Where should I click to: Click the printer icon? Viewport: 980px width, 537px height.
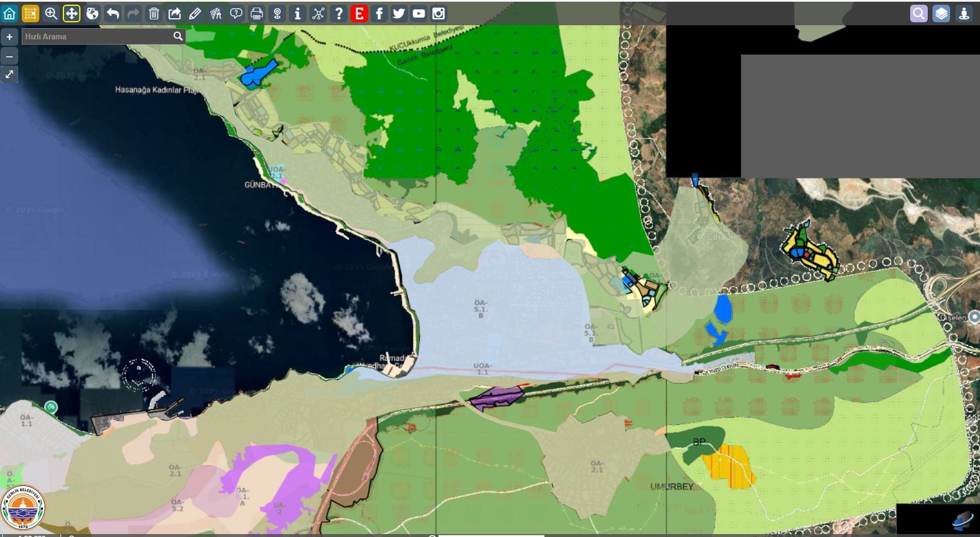tap(257, 13)
